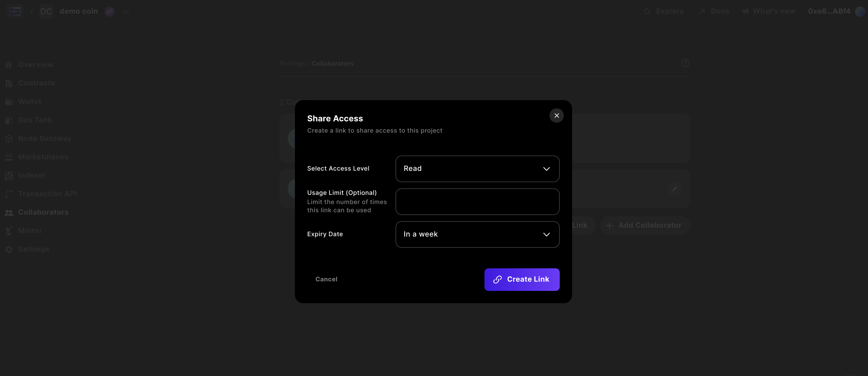Click the account avatar at top right
868x376 pixels.
pos(860,11)
